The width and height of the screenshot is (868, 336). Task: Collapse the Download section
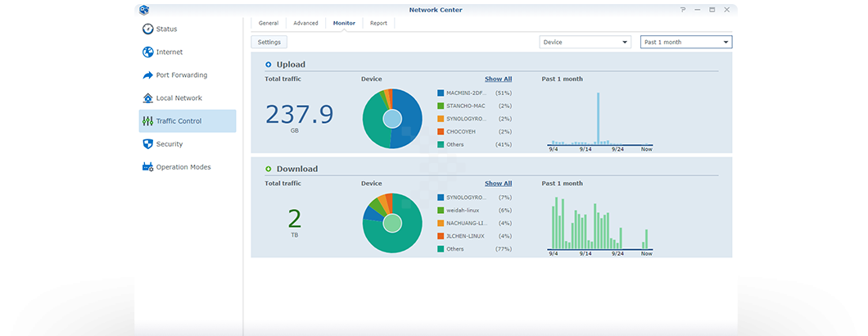pyautogui.click(x=268, y=169)
